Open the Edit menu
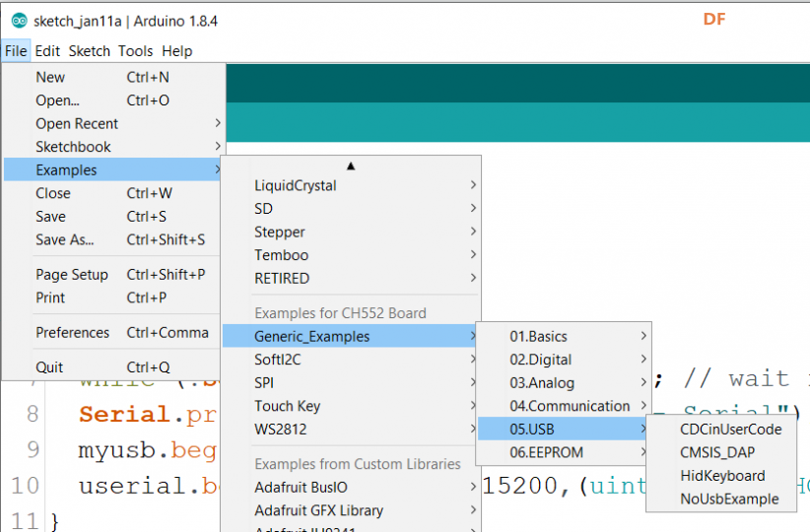The height and width of the screenshot is (532, 810). point(47,51)
